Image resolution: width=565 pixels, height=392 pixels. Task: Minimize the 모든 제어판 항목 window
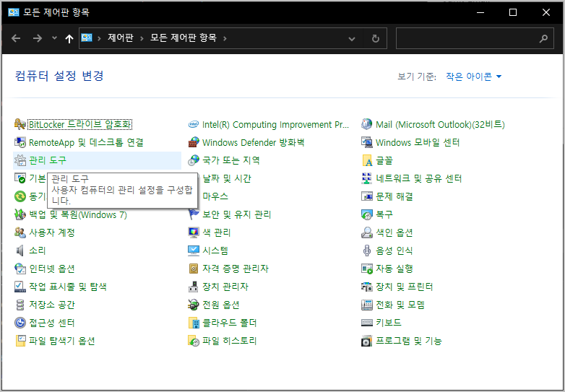click(x=480, y=12)
